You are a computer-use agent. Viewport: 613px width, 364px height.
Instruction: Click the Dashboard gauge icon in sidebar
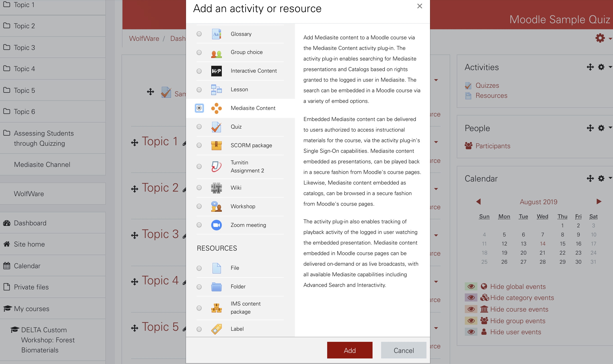click(x=7, y=223)
